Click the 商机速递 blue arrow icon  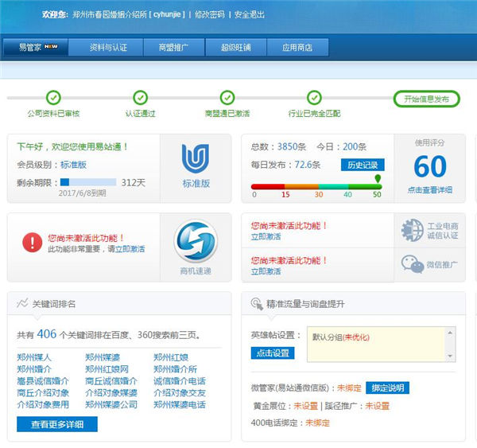pos(196,240)
